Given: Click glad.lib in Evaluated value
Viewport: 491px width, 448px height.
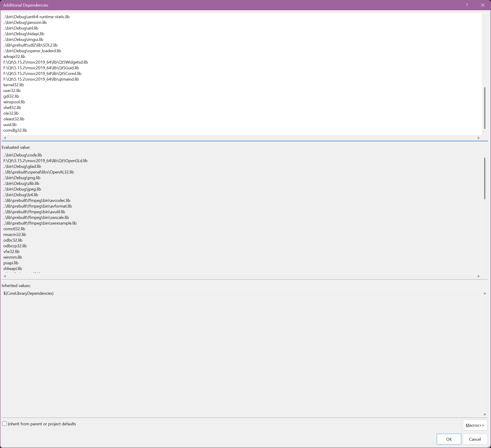Looking at the screenshot, I should 22,166.
